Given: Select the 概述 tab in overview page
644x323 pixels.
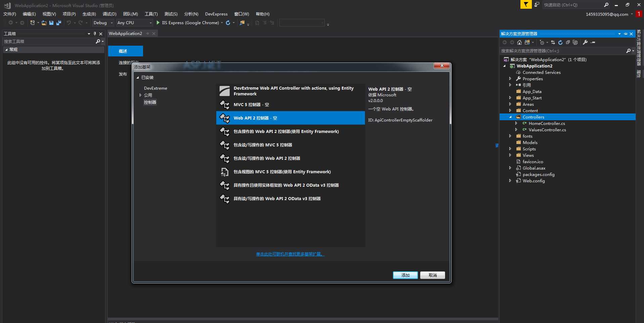Looking at the screenshot, I should pos(126,51).
